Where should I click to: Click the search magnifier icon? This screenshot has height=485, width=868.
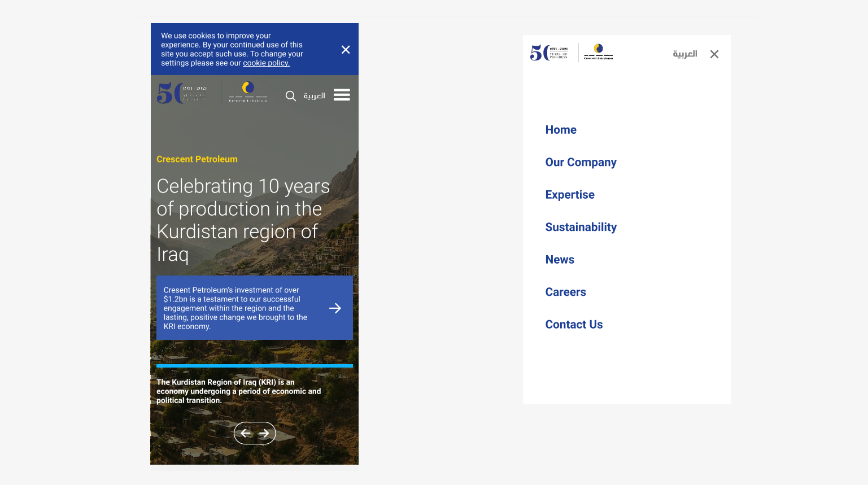[x=291, y=96]
